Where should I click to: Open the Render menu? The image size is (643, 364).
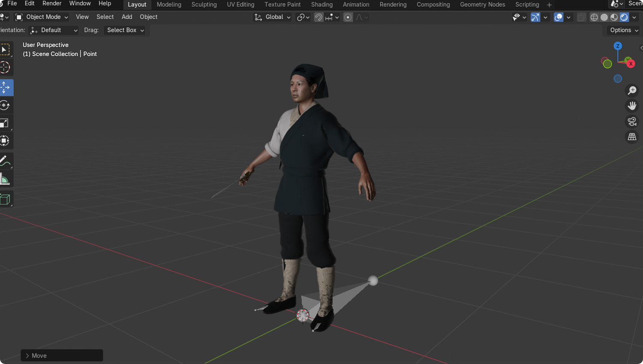coord(52,3)
